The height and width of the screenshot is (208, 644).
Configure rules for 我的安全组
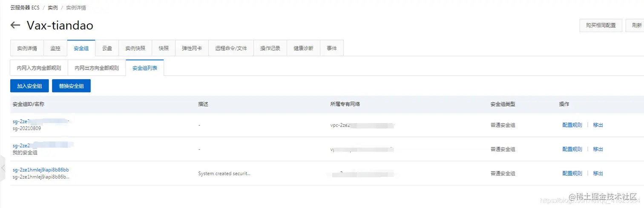(572, 149)
